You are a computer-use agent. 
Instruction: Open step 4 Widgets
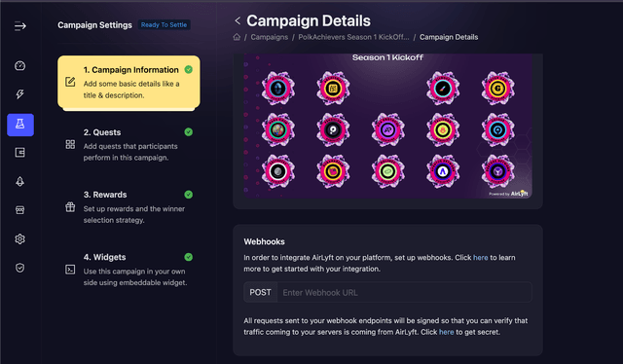pos(128,270)
